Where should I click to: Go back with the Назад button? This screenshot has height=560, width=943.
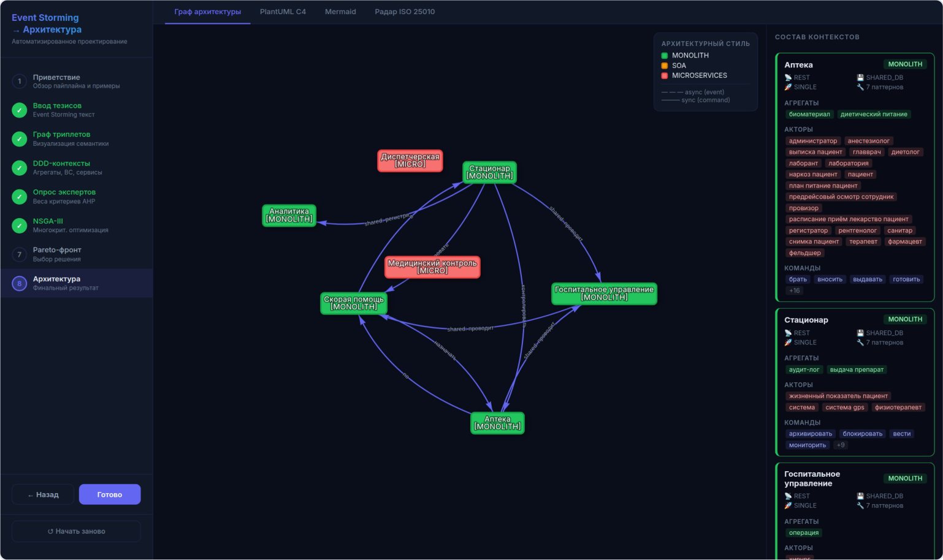tap(43, 494)
